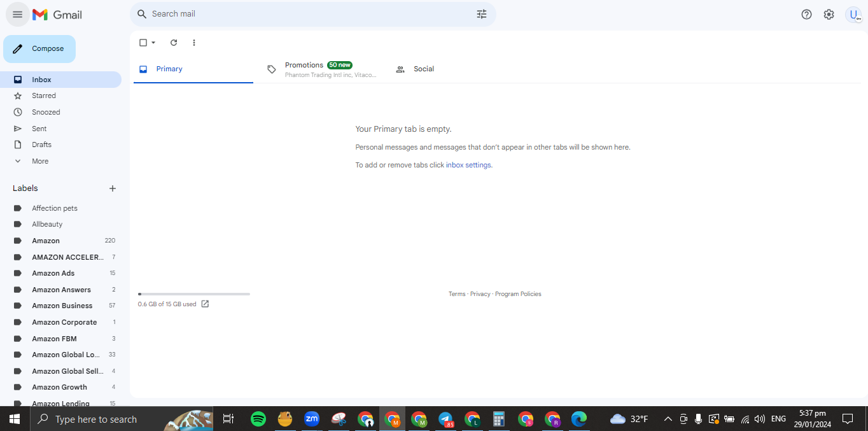
Task: Open the three-dot more options icon
Action: pyautogui.click(x=194, y=43)
